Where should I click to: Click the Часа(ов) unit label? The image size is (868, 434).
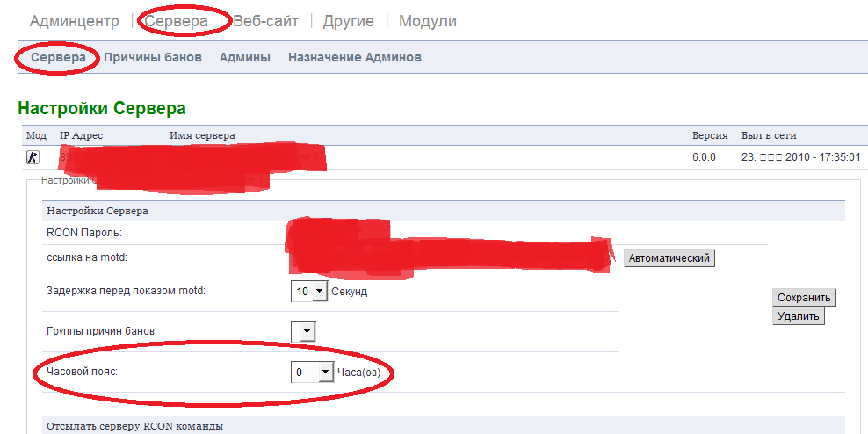358,372
